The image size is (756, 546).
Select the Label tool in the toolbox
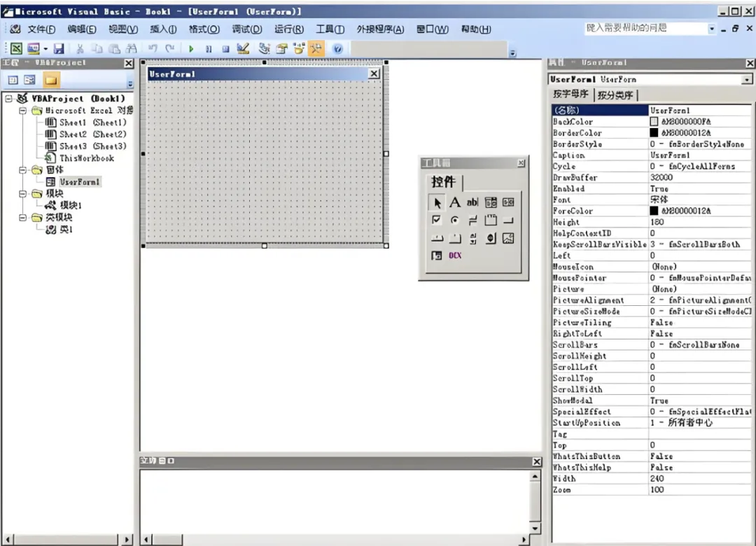click(455, 202)
